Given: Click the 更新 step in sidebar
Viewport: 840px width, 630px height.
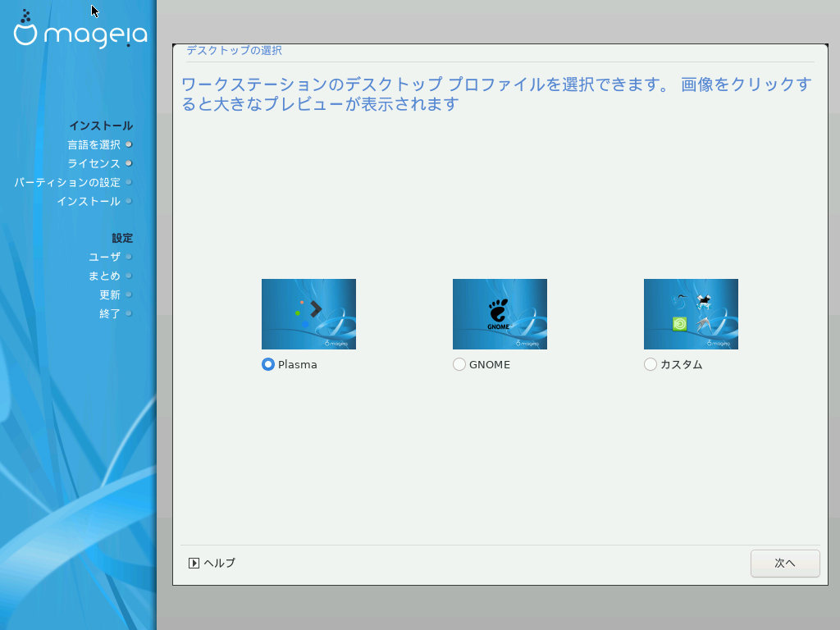Looking at the screenshot, I should point(110,294).
